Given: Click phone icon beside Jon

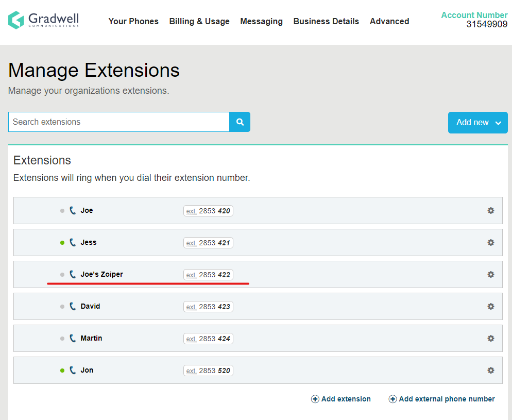Looking at the screenshot, I should [x=73, y=371].
